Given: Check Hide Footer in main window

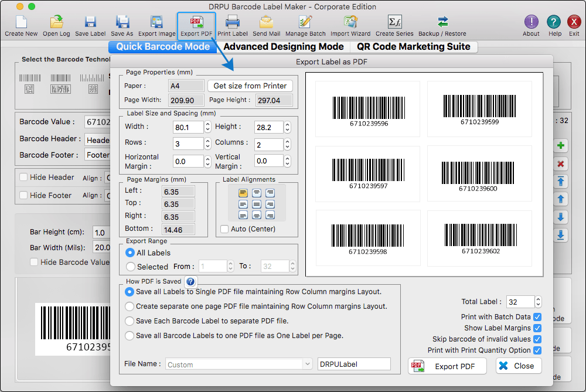Looking at the screenshot, I should (x=23, y=195).
